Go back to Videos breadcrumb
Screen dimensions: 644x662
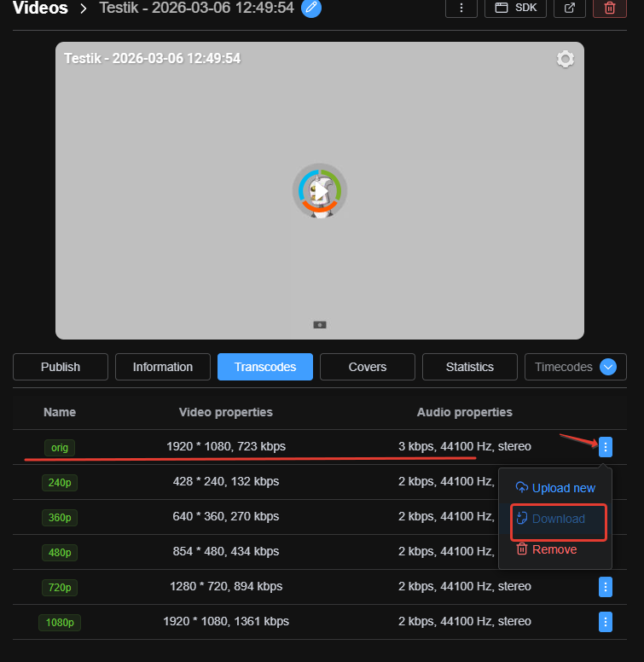pyautogui.click(x=40, y=8)
